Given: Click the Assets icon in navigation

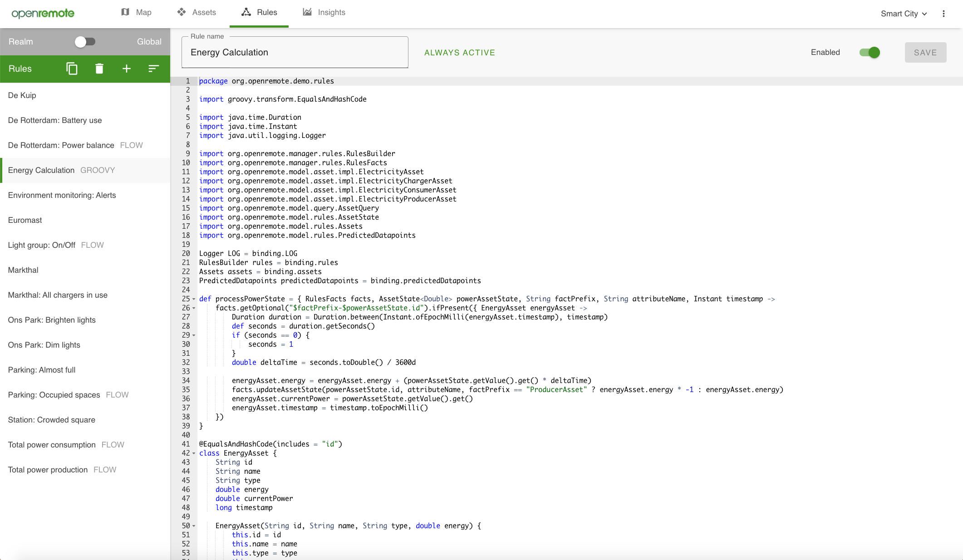Looking at the screenshot, I should (182, 12).
